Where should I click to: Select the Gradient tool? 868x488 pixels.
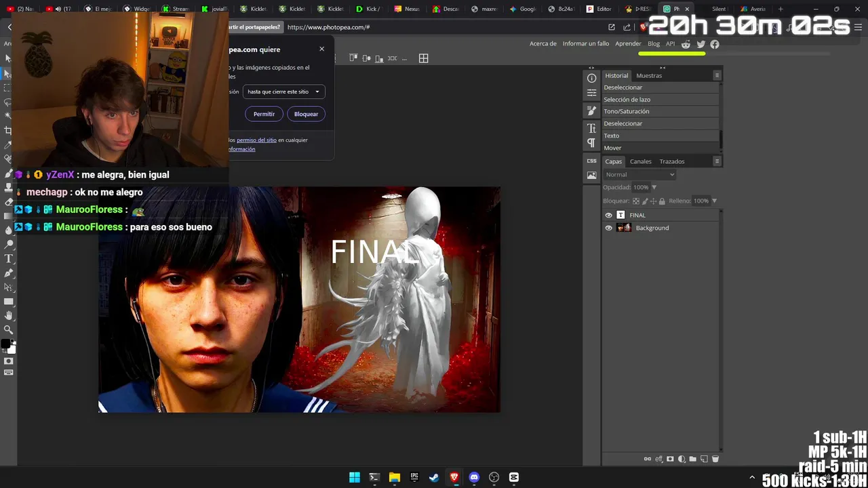point(9,216)
